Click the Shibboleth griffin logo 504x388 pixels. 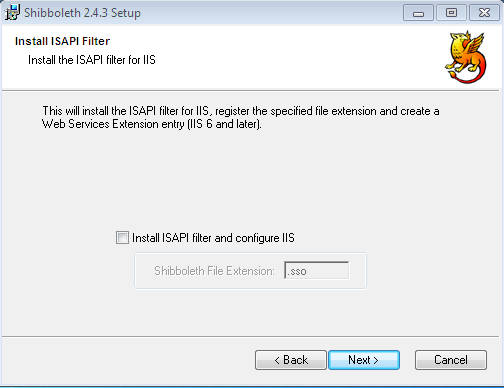click(466, 57)
